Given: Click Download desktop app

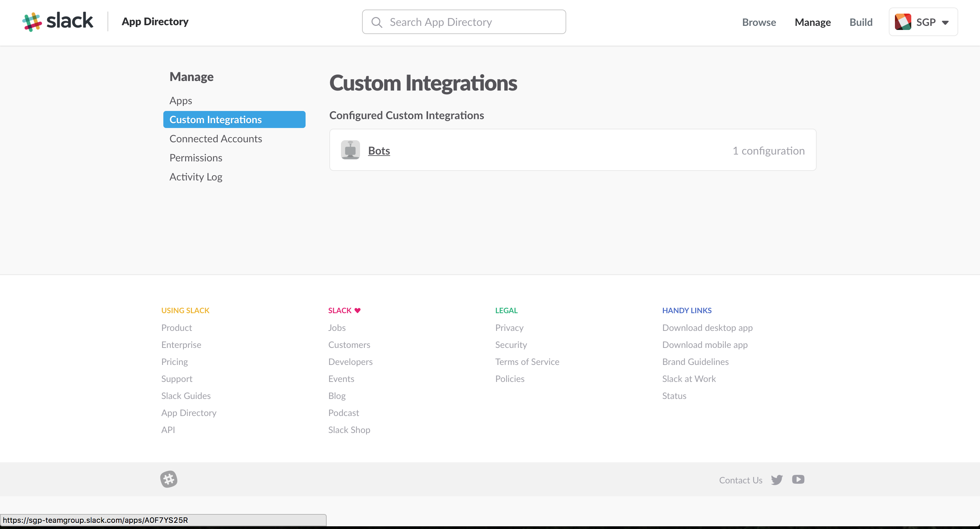Looking at the screenshot, I should [x=707, y=327].
